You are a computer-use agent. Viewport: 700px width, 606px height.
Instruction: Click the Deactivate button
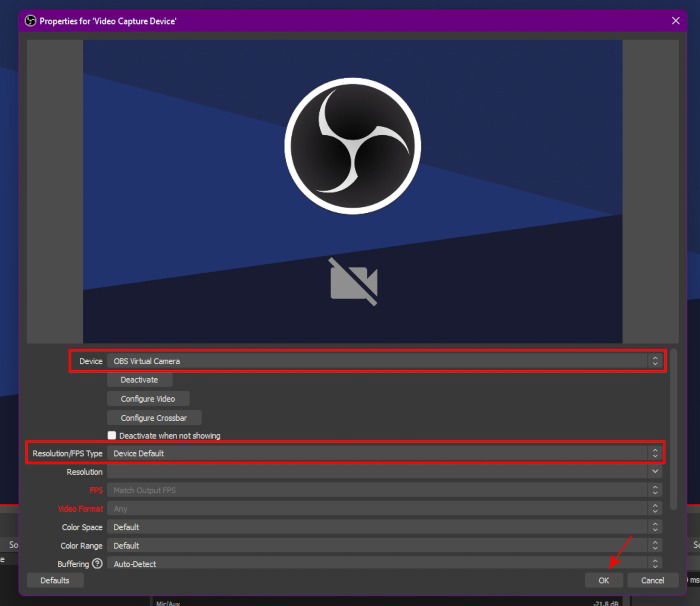pyautogui.click(x=139, y=380)
